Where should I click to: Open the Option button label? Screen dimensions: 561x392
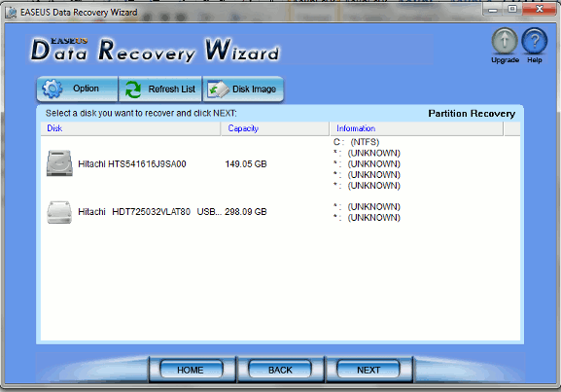coord(86,89)
